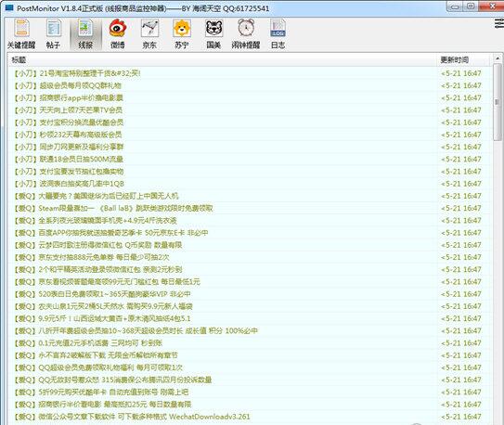Select row 【爱Q】0.1元充值2元手机话费
Viewport: 504px width, 425px height.
click(250, 343)
